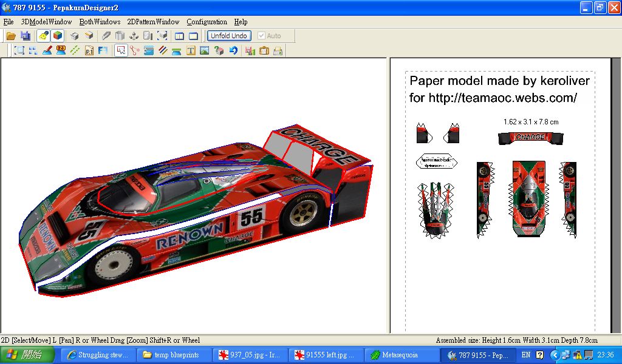Viewport: 622px width, 364px height.
Task: Switch to single window layout
Action: [x=194, y=36]
